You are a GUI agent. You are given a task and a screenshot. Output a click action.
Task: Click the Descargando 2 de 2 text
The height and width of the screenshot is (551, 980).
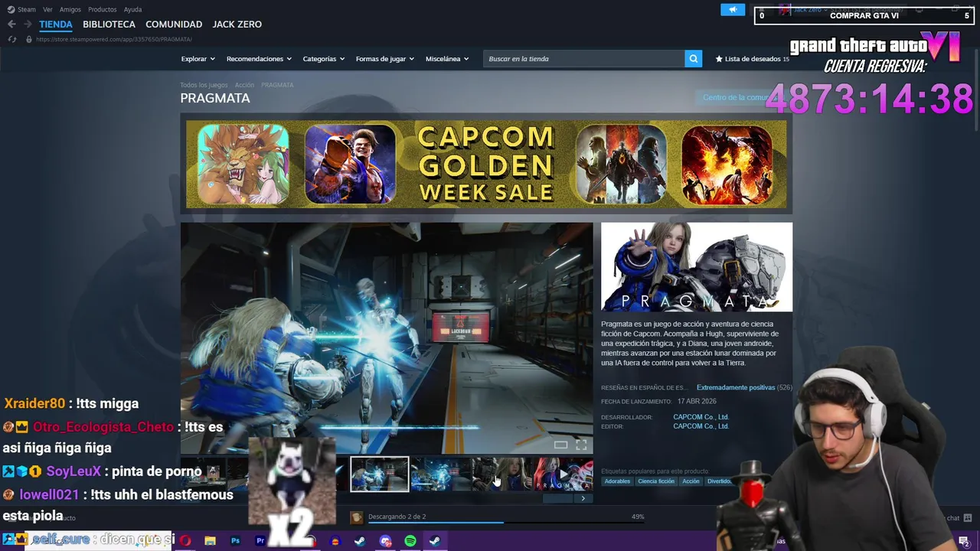tap(397, 517)
